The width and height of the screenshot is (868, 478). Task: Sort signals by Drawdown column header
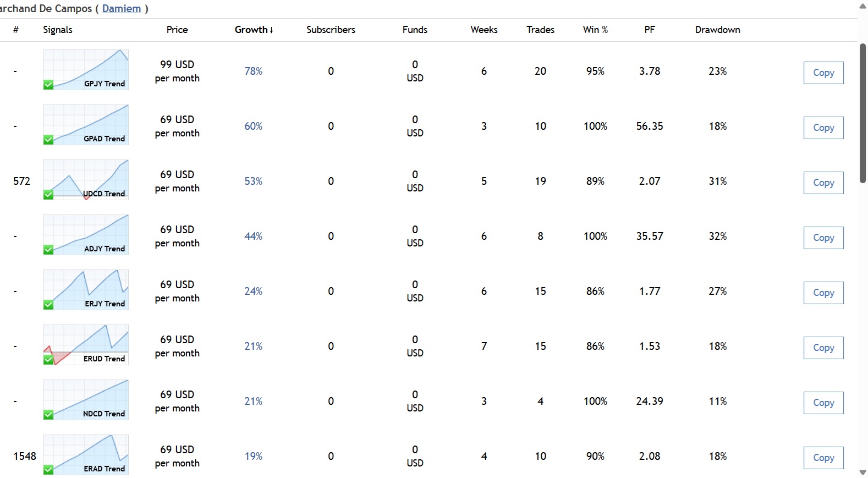click(717, 30)
